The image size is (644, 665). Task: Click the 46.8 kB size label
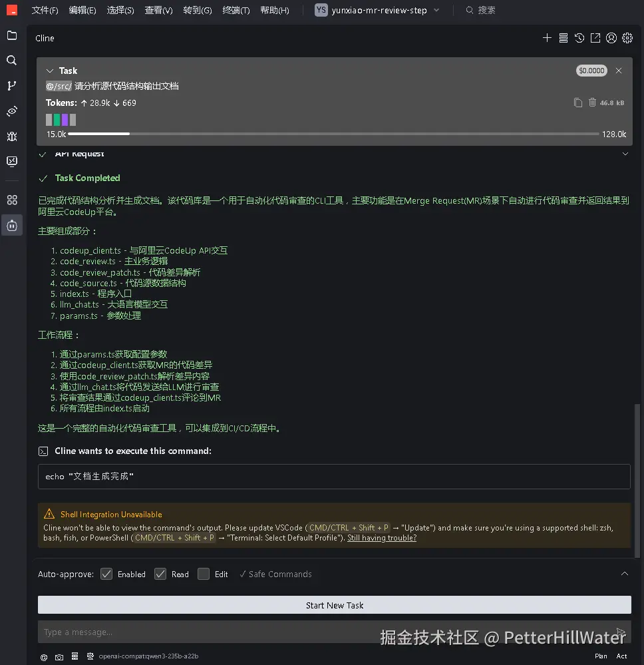pyautogui.click(x=612, y=103)
